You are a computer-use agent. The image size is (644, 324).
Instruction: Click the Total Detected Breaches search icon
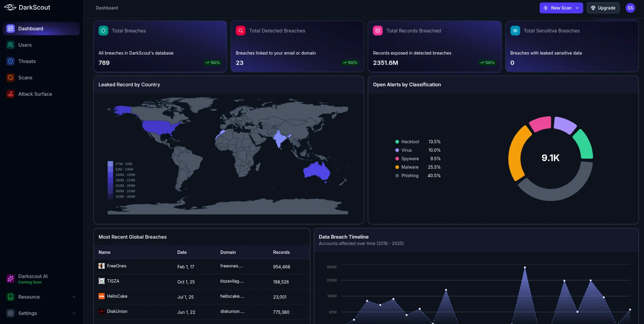click(240, 31)
